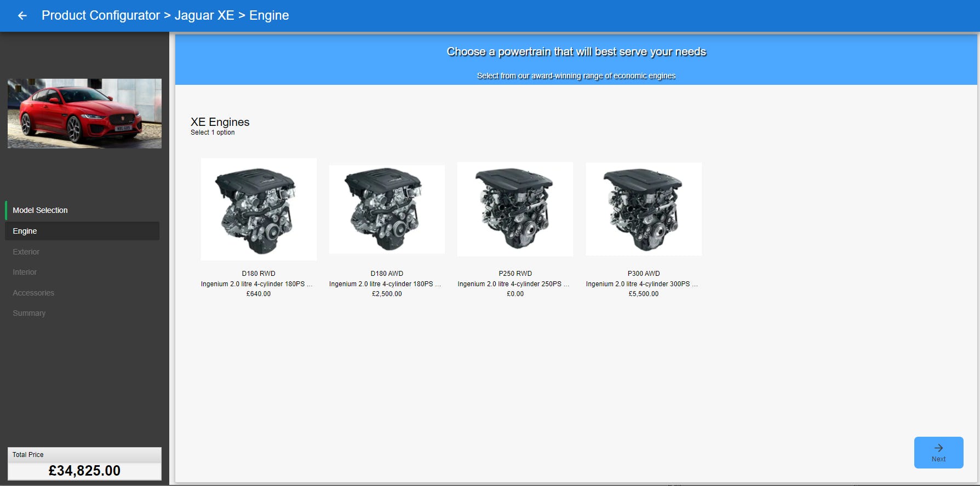Go to Exterior step
This screenshot has width=980, height=486.
(26, 252)
